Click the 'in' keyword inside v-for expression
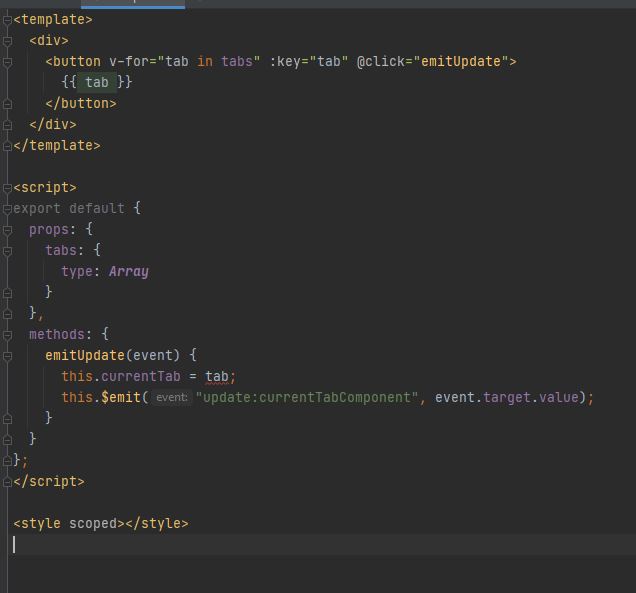636x593 pixels. point(205,62)
